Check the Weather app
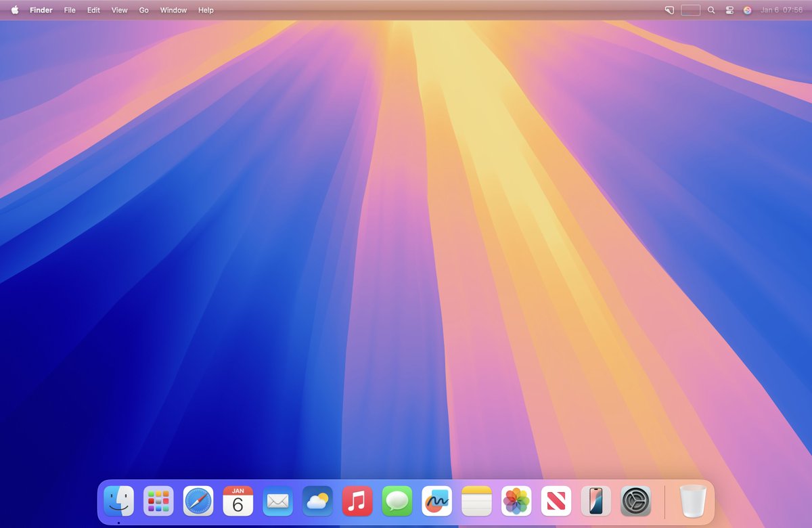 [317, 500]
